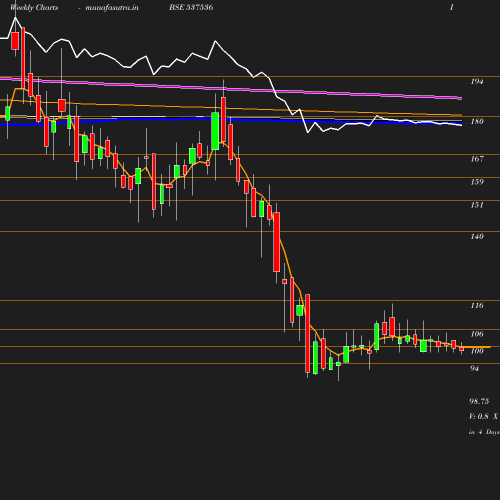Click the 180 price level label

[477, 121]
